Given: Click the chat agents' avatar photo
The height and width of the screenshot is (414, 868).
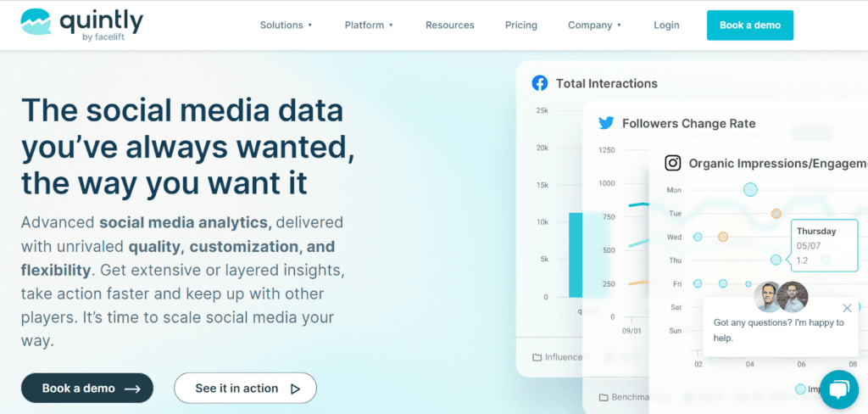Looking at the screenshot, I should point(781,297).
